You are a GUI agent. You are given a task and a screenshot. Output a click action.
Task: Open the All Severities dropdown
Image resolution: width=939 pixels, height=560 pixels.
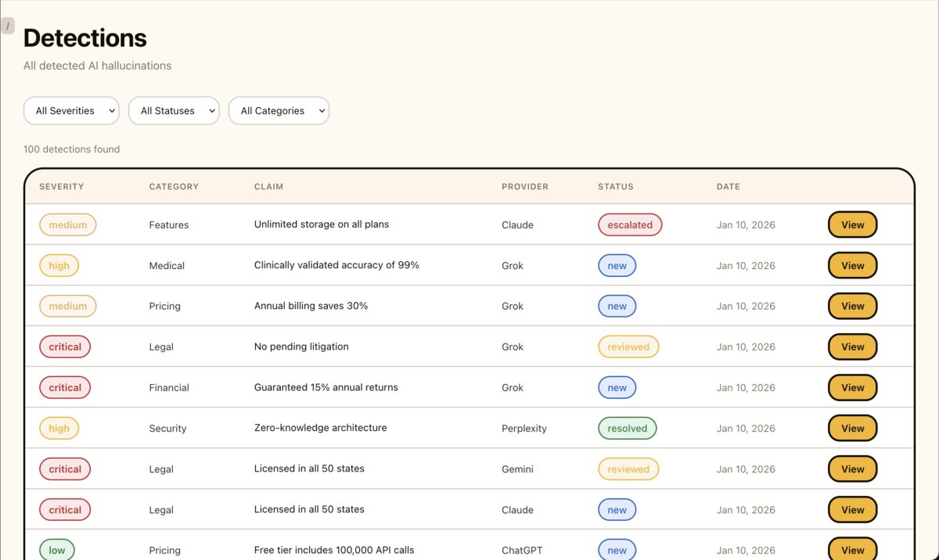point(71,110)
